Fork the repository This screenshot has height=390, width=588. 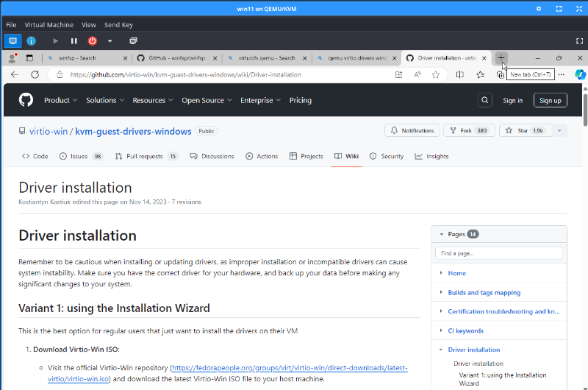[469, 131]
